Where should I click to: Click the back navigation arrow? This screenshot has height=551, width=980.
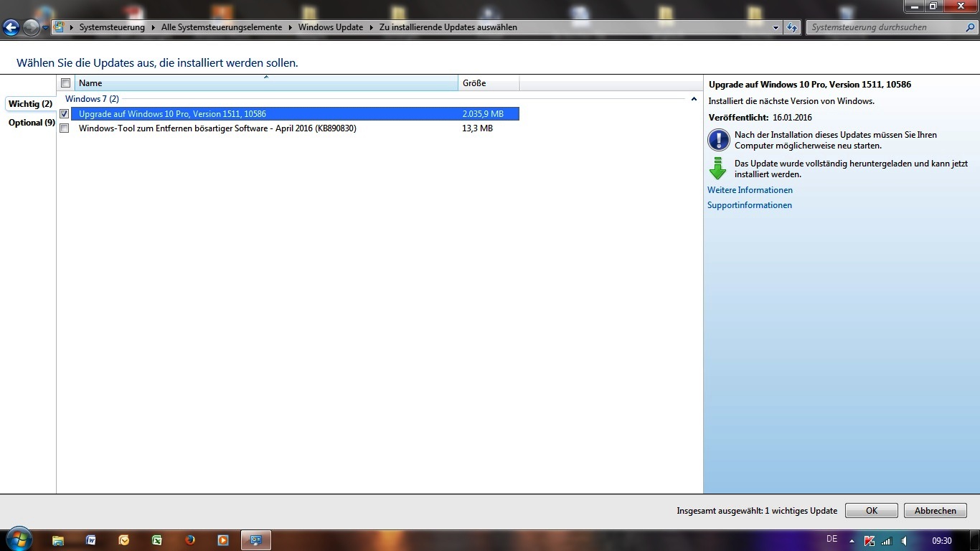click(11, 28)
